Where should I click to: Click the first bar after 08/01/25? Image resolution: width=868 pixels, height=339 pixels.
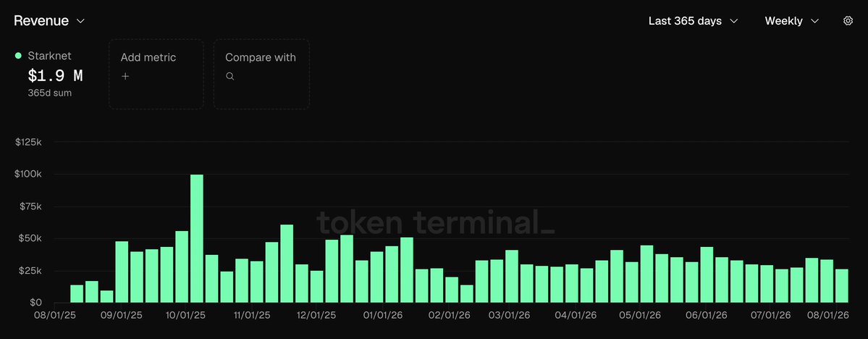(77, 294)
